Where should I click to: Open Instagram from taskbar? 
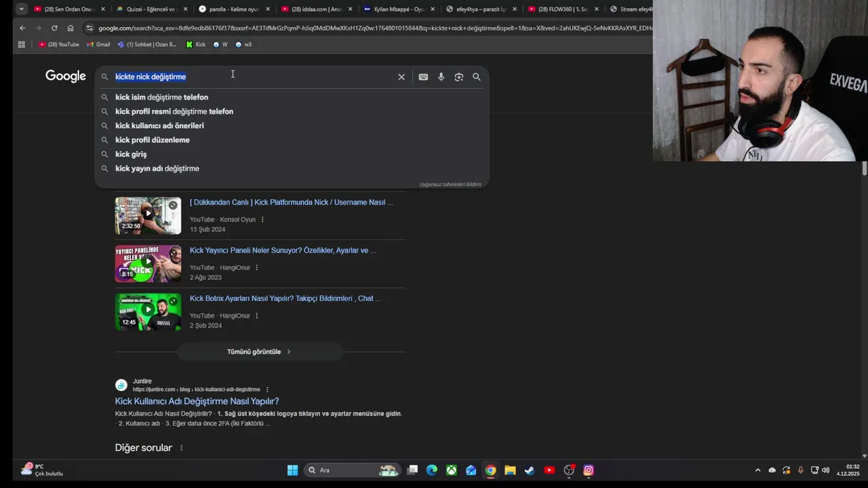pos(589,470)
